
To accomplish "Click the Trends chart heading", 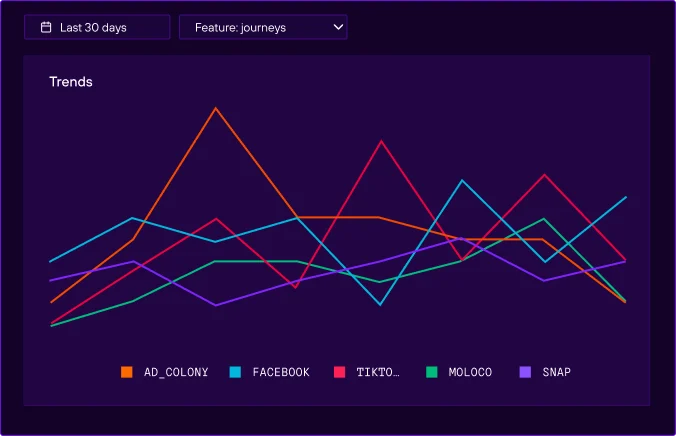I will pyautogui.click(x=71, y=82).
